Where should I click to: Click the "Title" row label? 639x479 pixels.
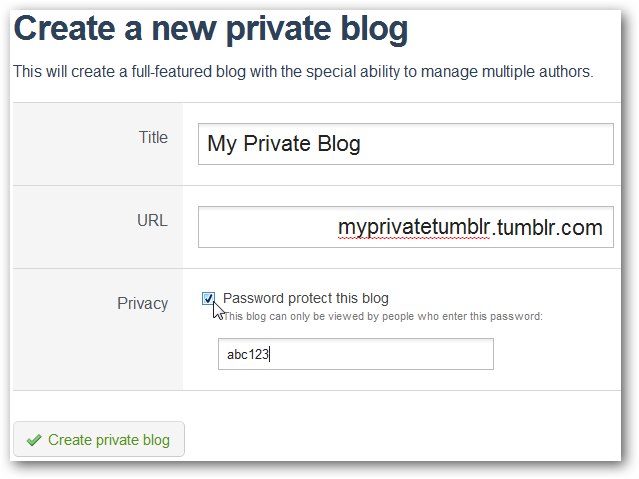coord(153,138)
